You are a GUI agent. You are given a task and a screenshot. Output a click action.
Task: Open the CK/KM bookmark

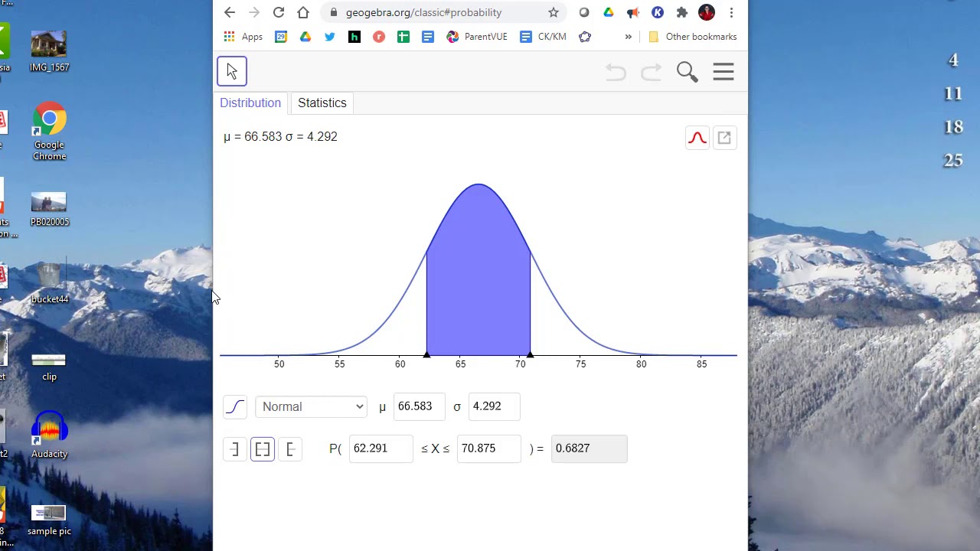tap(543, 37)
